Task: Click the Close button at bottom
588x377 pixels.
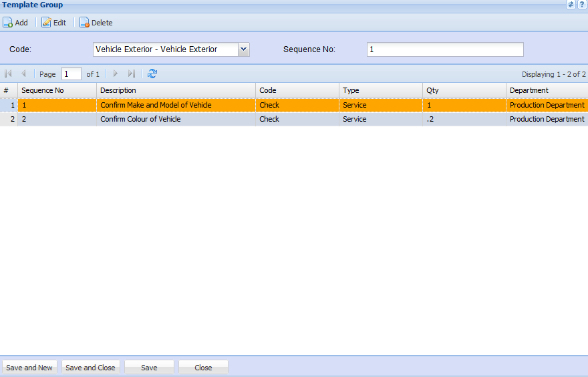Action: coord(203,368)
